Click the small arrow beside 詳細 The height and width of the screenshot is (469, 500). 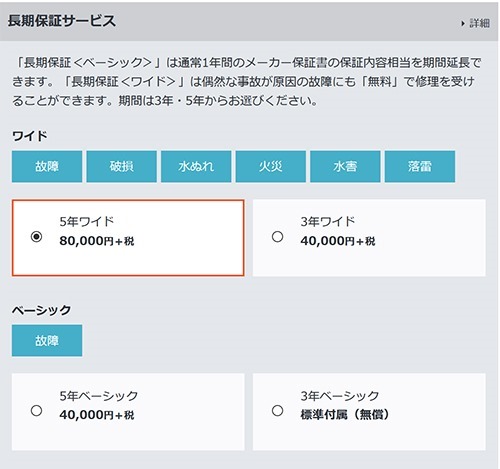point(463,23)
